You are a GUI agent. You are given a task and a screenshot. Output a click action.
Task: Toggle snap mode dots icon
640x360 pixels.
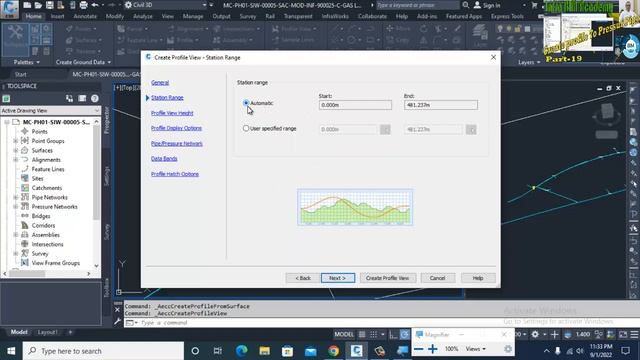[x=373, y=334]
